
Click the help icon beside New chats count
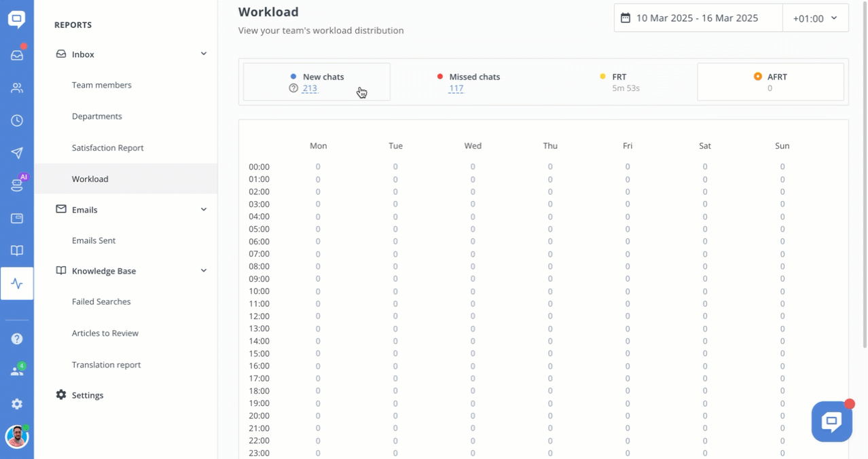293,88
